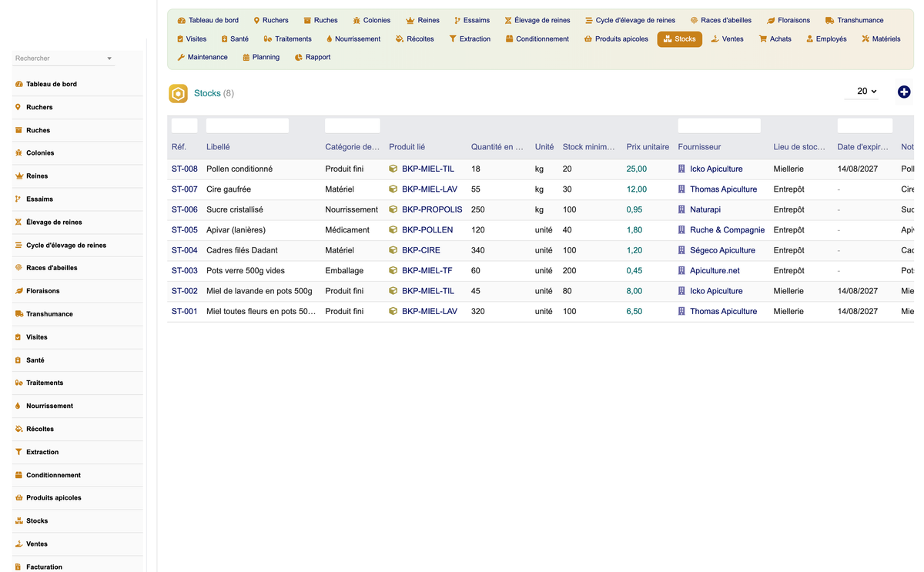Open stock record ST-005
Screen dimensions: 924x572
185,229
